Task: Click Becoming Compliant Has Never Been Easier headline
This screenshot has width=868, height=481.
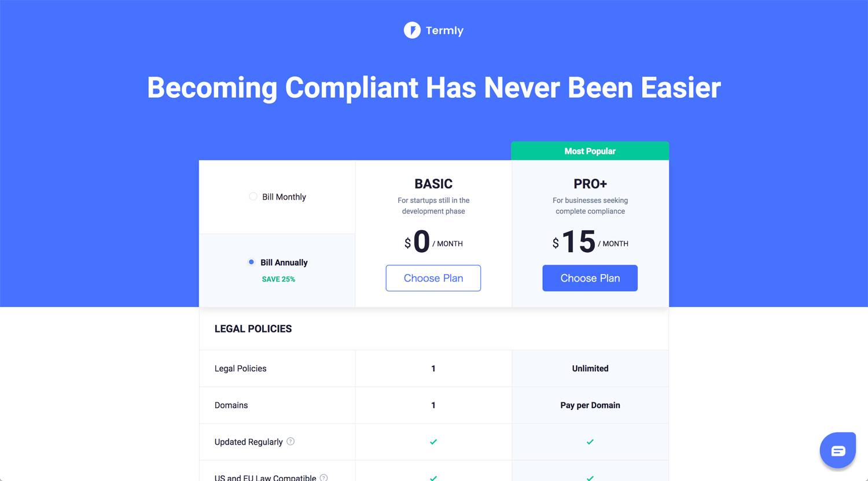Action: [434, 88]
